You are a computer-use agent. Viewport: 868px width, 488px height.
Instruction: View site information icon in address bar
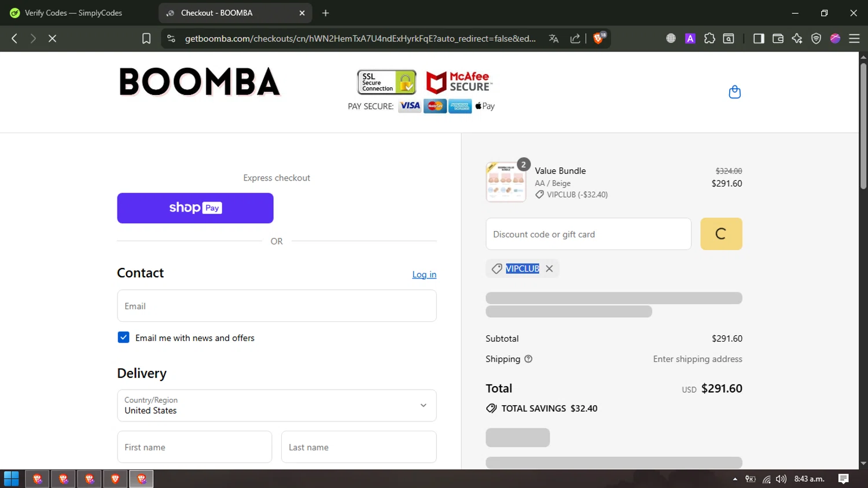[171, 38]
